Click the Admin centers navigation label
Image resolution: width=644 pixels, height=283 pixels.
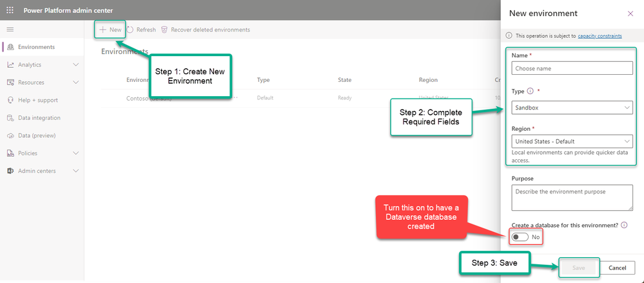click(37, 170)
